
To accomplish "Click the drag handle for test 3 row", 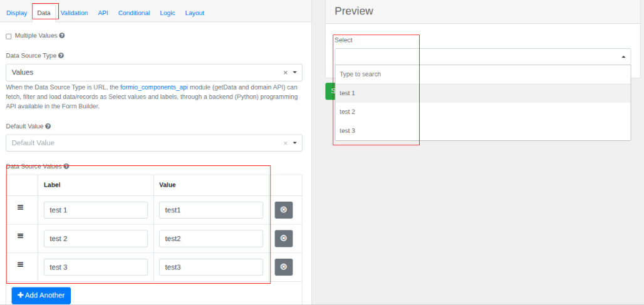I will point(20,265).
